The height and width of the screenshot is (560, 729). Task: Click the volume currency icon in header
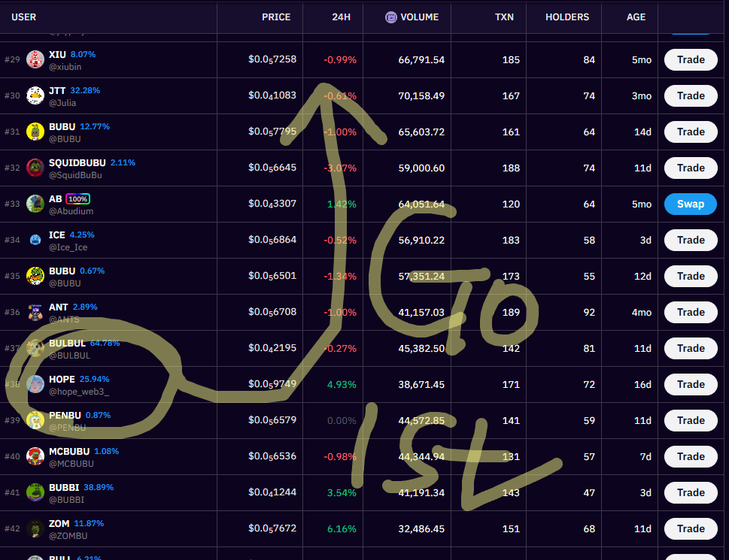[390, 17]
